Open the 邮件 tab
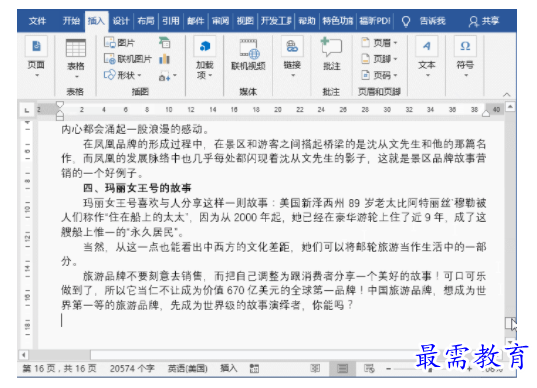Screen dimensions: 537x388 pyautogui.click(x=196, y=21)
